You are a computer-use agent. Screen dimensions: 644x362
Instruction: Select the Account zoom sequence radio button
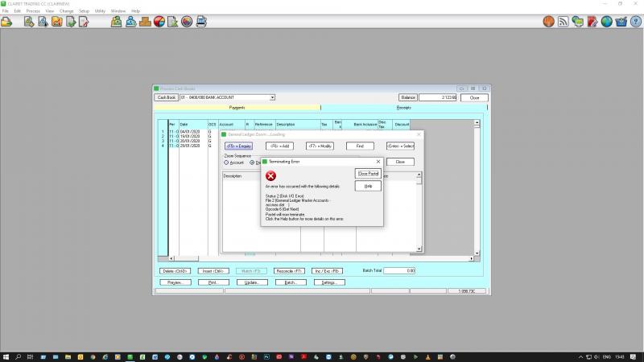(227, 162)
